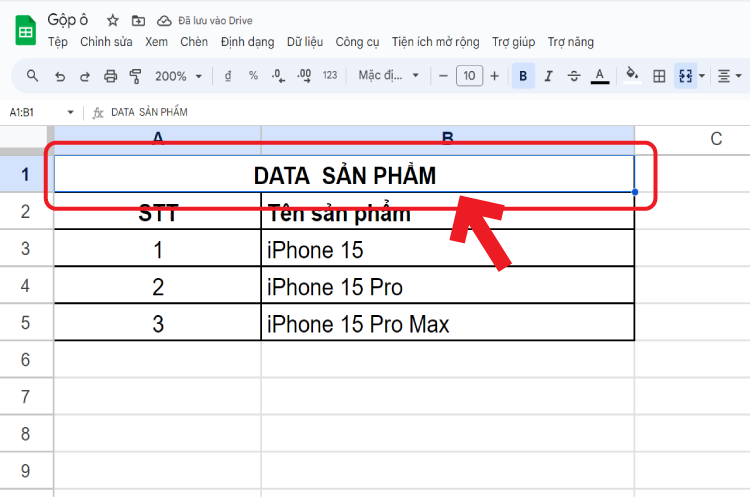This screenshot has width=750, height=501.
Task: Select row 9 header
Action: pyautogui.click(x=26, y=470)
